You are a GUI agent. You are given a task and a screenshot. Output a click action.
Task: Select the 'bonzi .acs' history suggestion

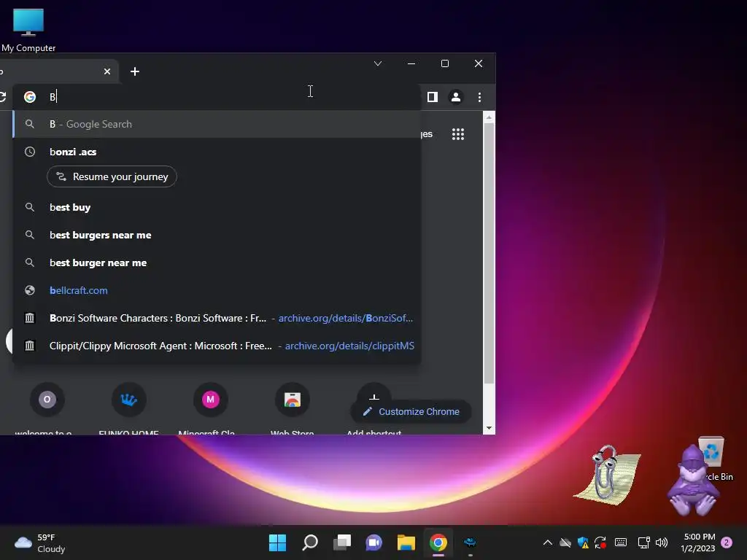(x=217, y=152)
